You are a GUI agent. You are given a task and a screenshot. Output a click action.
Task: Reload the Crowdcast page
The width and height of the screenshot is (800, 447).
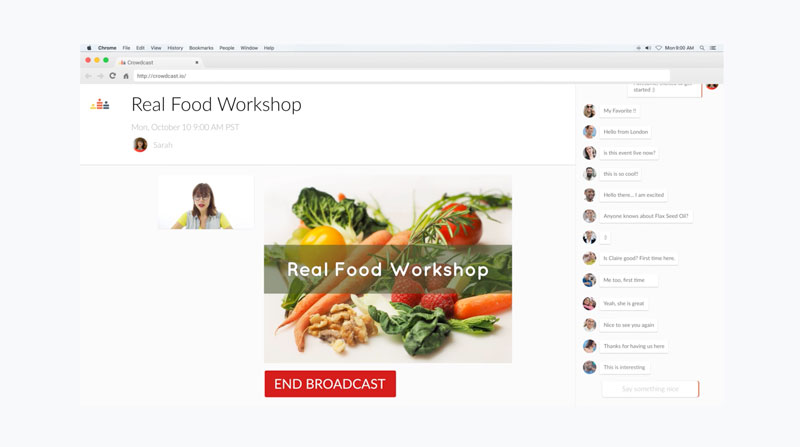pos(113,76)
